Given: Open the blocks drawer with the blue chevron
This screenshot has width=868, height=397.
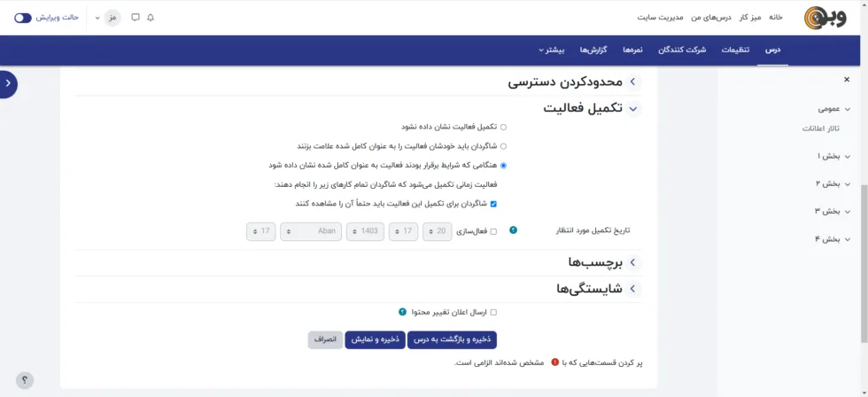Looking at the screenshot, I should point(8,83).
